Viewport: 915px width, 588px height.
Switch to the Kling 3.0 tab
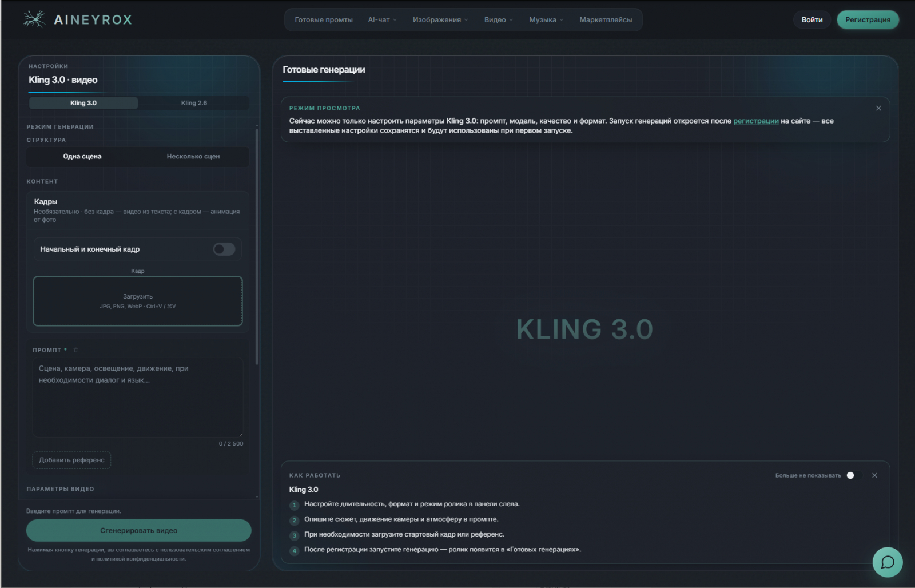[83, 103]
